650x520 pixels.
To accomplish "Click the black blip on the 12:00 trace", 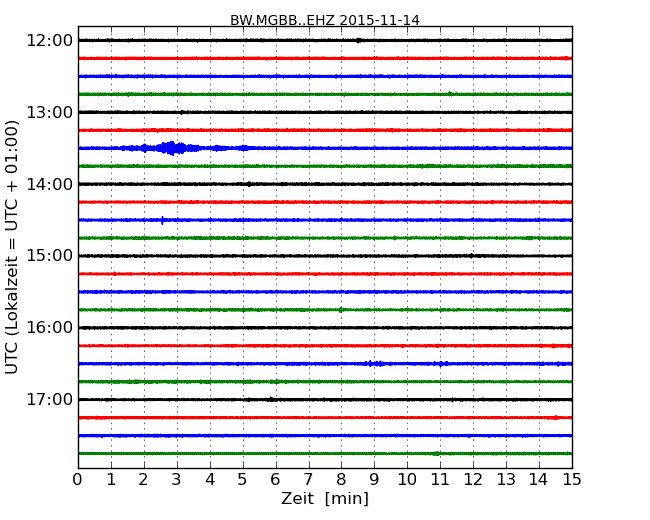I will 358,40.
